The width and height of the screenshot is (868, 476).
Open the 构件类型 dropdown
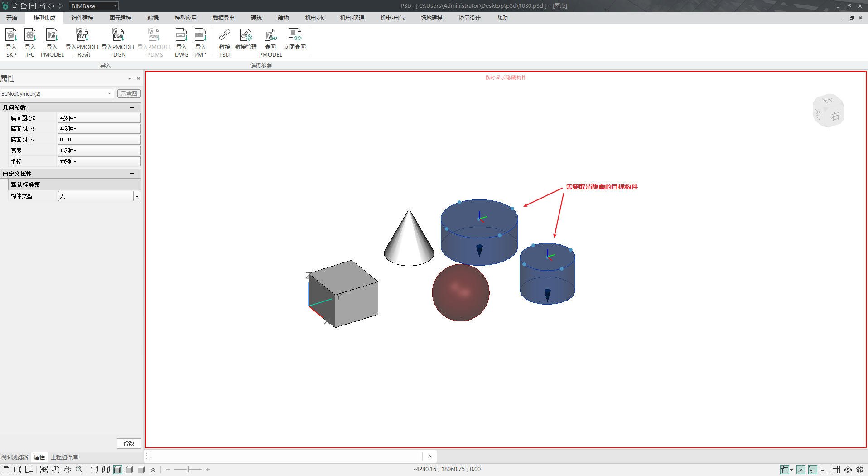[x=136, y=196]
